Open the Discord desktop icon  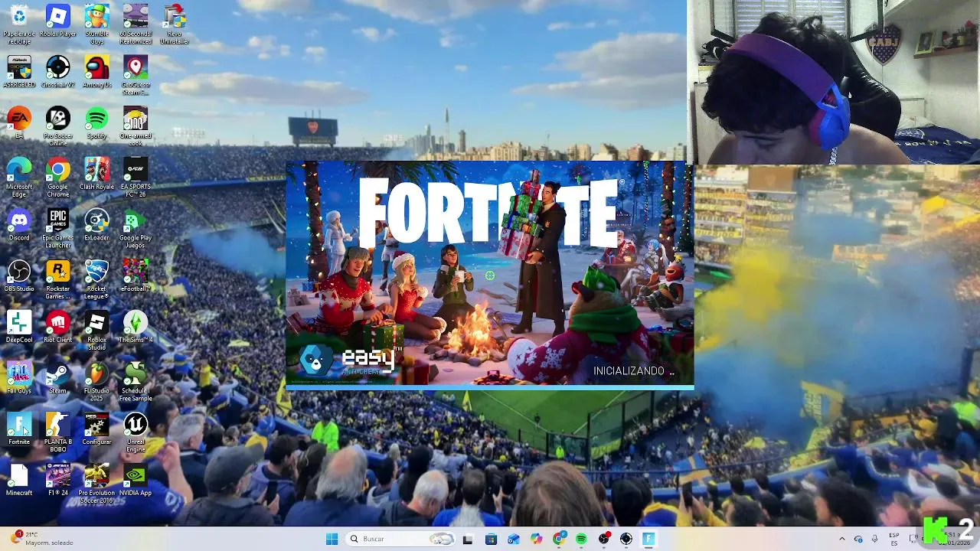coord(19,225)
